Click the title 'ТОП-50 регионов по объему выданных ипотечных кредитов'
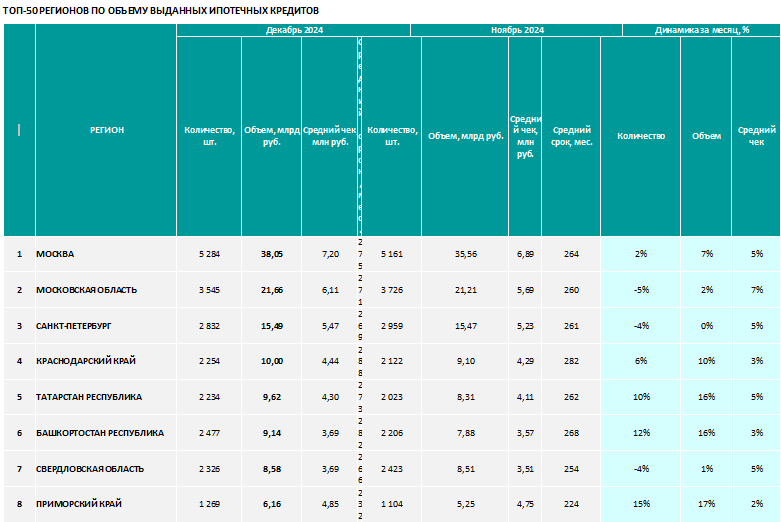Viewport: 781px width, 522px height. [x=161, y=10]
